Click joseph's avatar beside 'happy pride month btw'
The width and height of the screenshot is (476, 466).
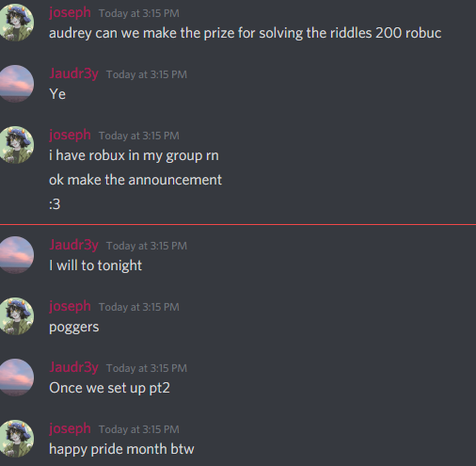pos(16,439)
